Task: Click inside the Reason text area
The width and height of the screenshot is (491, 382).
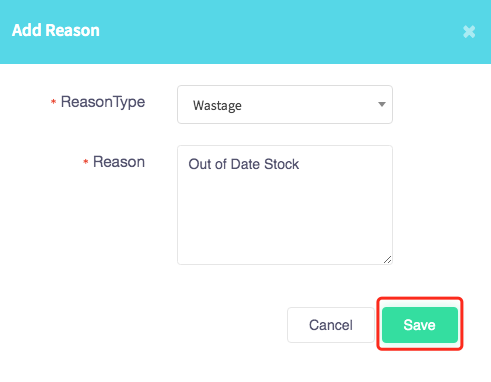Action: click(x=285, y=205)
